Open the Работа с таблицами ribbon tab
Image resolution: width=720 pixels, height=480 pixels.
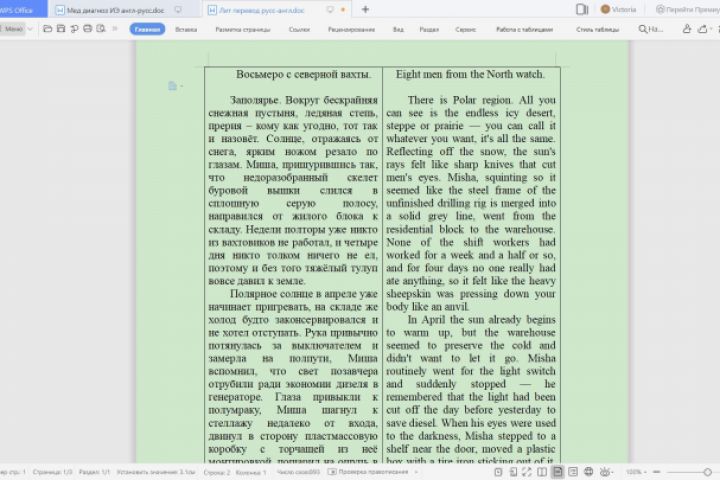(524, 29)
